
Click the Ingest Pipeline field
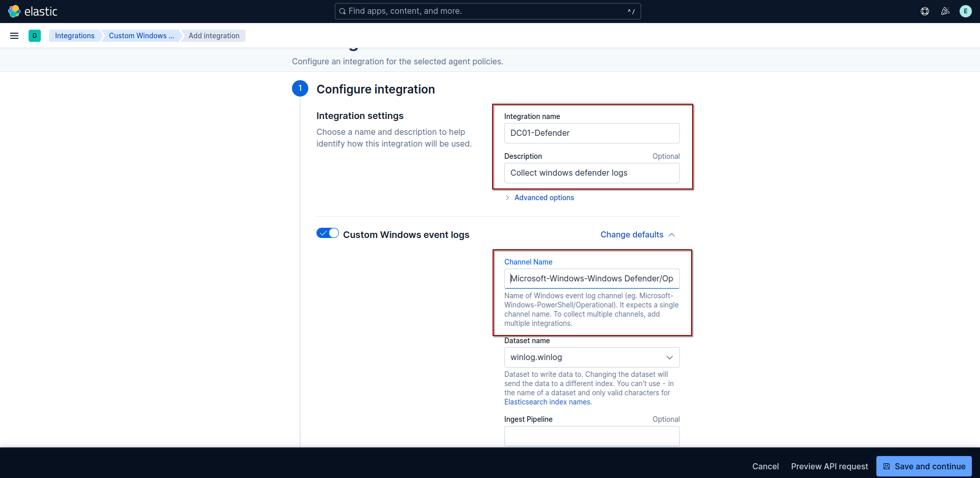click(x=592, y=436)
